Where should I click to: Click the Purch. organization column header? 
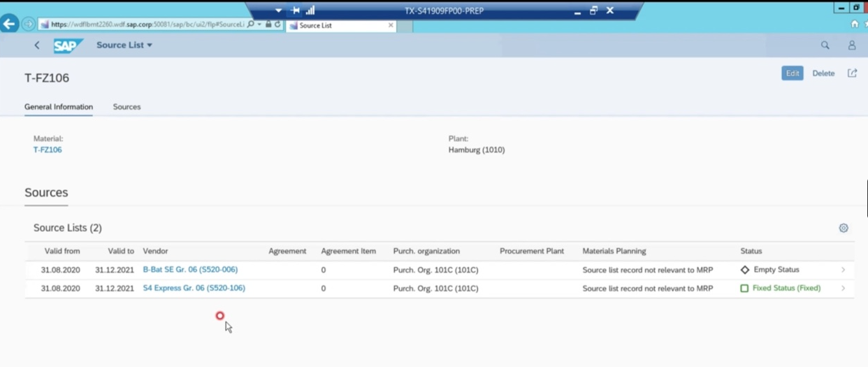tap(426, 251)
